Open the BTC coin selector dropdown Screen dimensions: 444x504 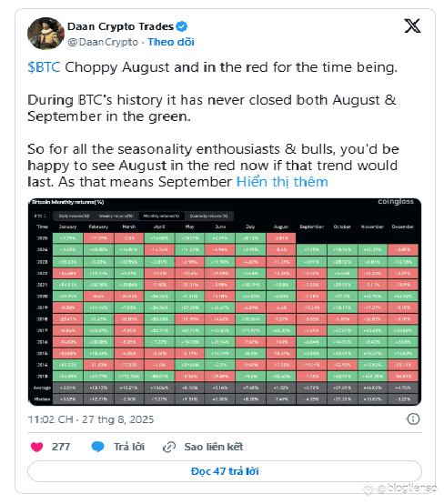[41, 216]
